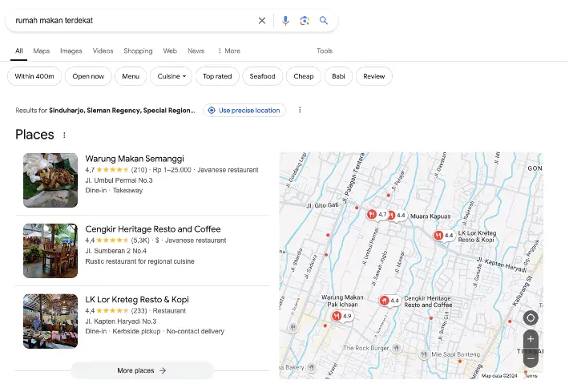Toggle the Seafood filter chip
Image resolution: width=569 pixels, height=392 pixels.
click(x=262, y=76)
